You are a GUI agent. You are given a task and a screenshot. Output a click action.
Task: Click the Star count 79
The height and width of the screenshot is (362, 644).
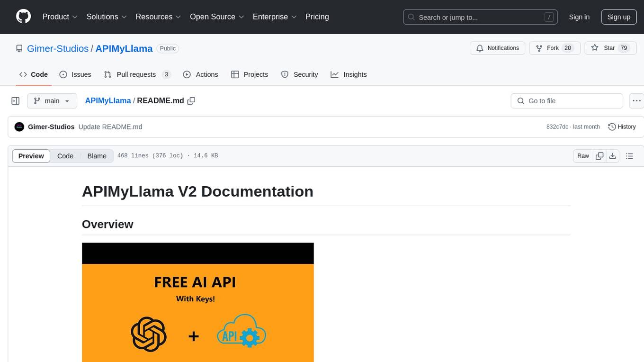coord(624,48)
